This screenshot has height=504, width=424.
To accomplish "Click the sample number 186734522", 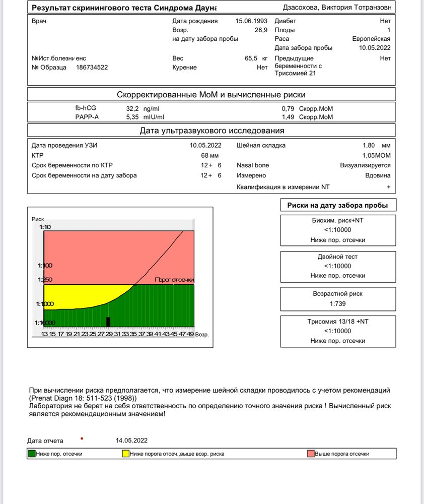I will (x=92, y=68).
